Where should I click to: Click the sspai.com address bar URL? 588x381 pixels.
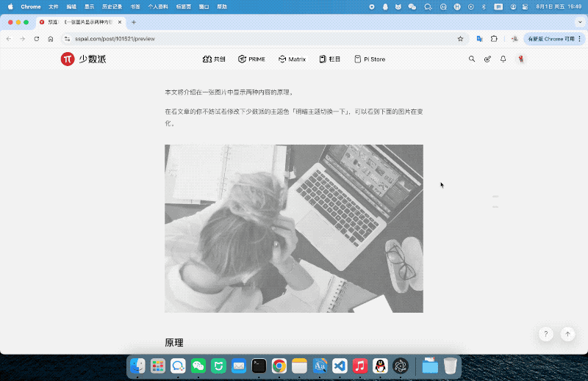click(x=115, y=39)
